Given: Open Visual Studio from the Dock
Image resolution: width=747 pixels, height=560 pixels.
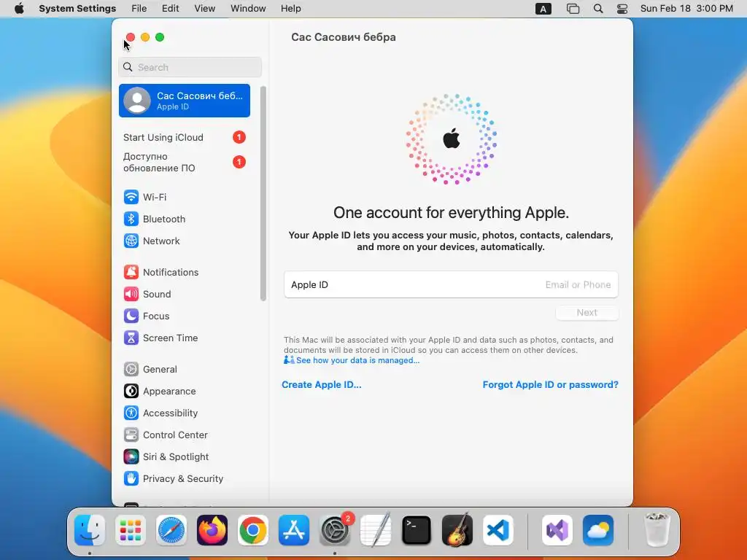Looking at the screenshot, I should [557, 530].
